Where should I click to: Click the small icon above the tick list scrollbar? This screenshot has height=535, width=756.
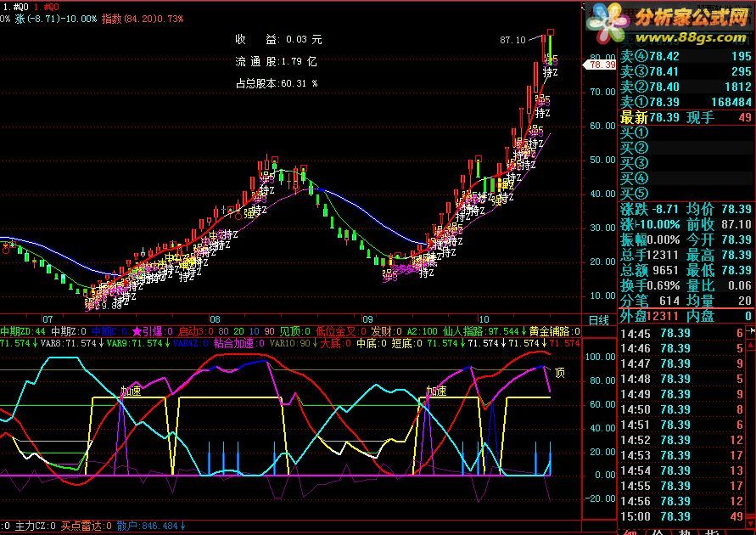point(751,331)
